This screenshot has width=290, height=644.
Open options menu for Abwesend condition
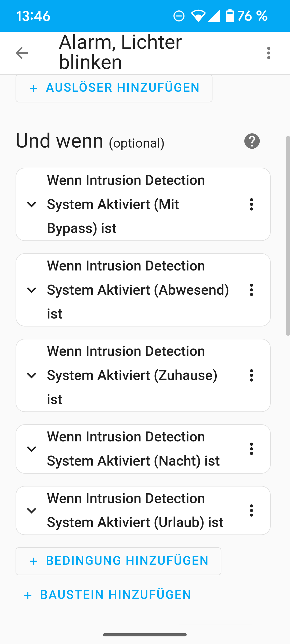[251, 290]
